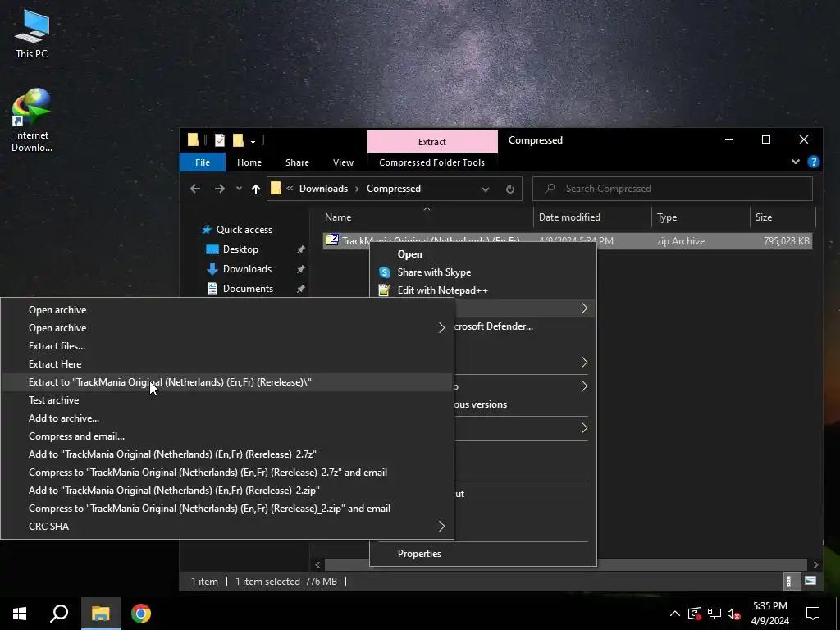Screen dimensions: 840x630
Task: Choose Test archive option
Action: [x=227, y=400]
